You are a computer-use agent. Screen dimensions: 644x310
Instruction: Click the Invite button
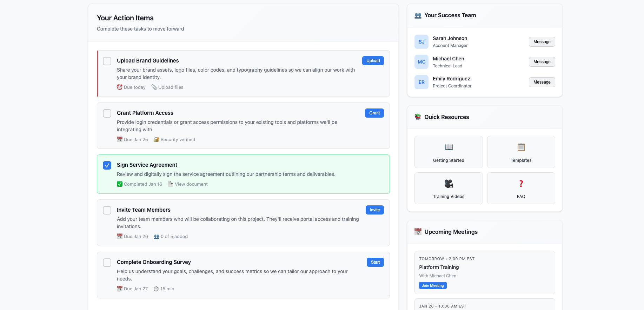coord(374,210)
